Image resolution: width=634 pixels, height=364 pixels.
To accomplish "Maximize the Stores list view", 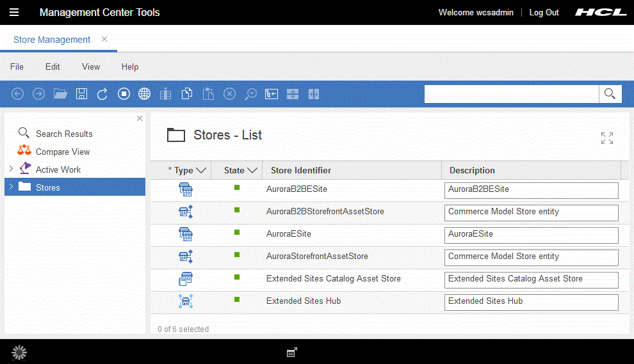I will click(x=607, y=138).
